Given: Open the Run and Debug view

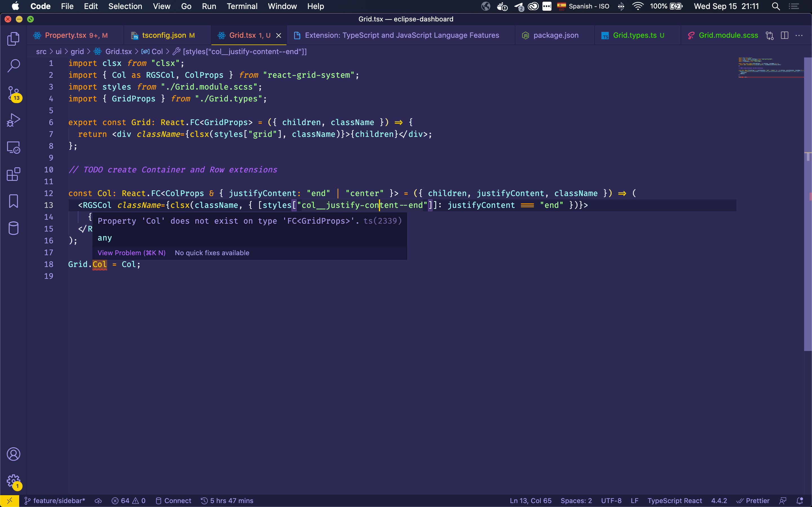Looking at the screenshot, I should 14,120.
